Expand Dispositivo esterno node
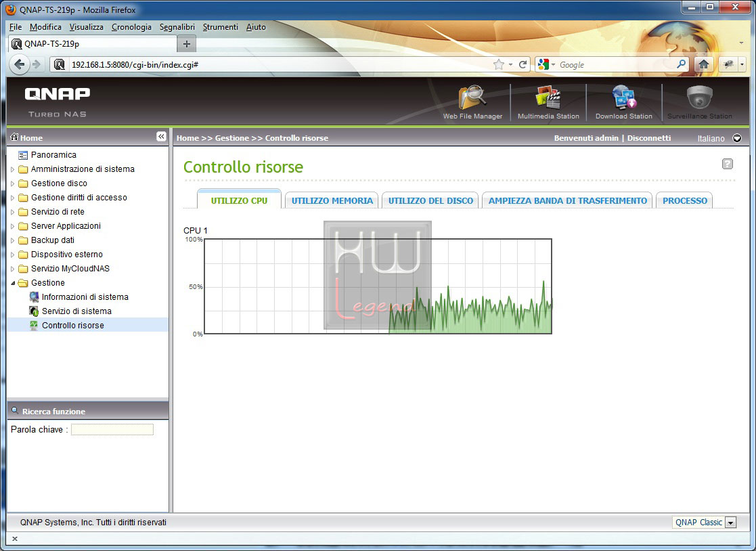 click(x=13, y=255)
